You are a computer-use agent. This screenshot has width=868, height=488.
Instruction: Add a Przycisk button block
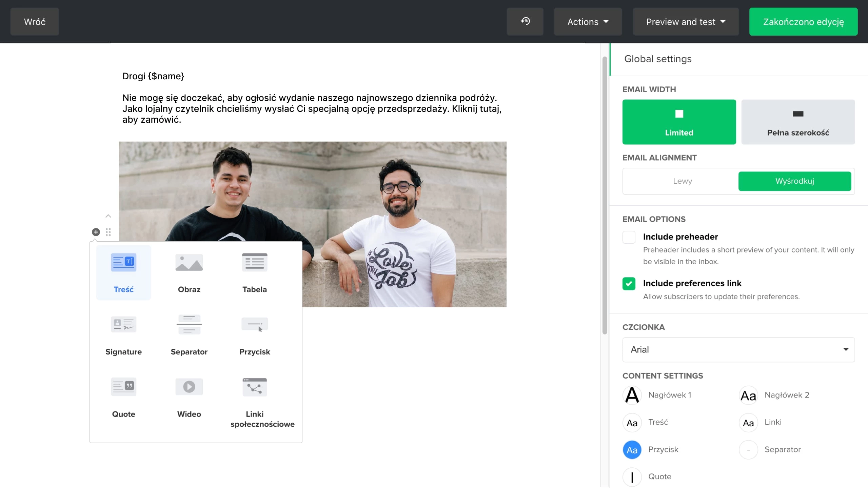(x=254, y=334)
